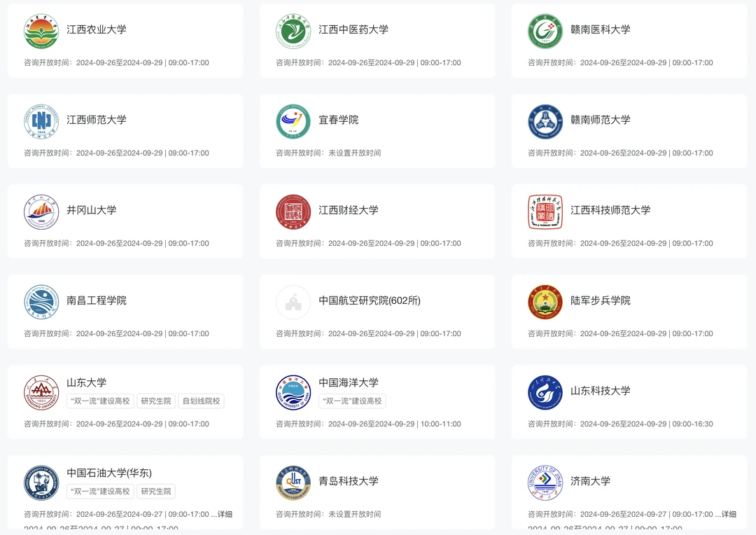The image size is (756, 535).
Task: Click the 陆军步兵学院 emblem
Action: coord(545,302)
